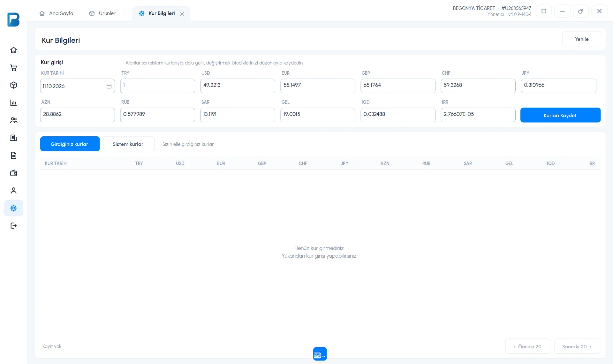This screenshot has height=364, width=613.
Task: Click the GEL rate input
Action: tap(318, 115)
